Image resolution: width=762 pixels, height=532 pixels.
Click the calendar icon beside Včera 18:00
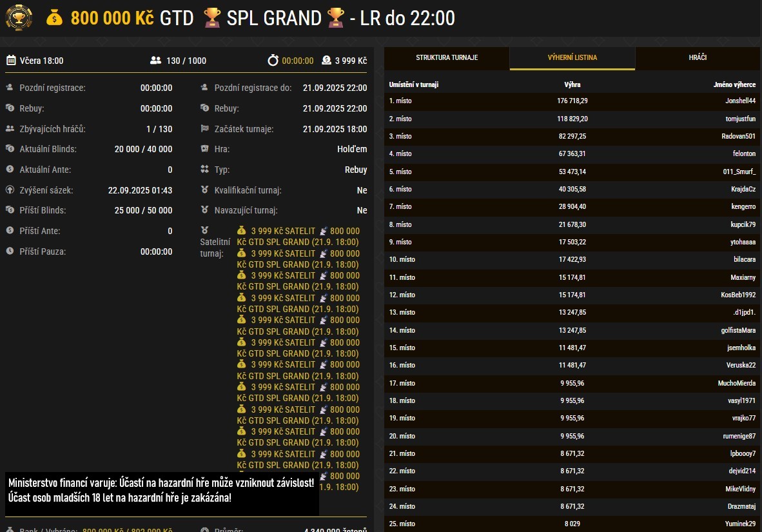[11, 61]
